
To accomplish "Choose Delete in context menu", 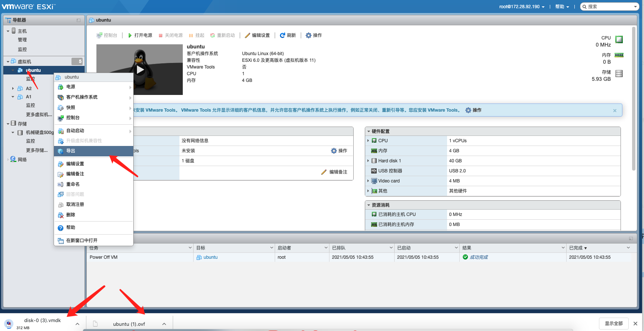I will point(94,215).
